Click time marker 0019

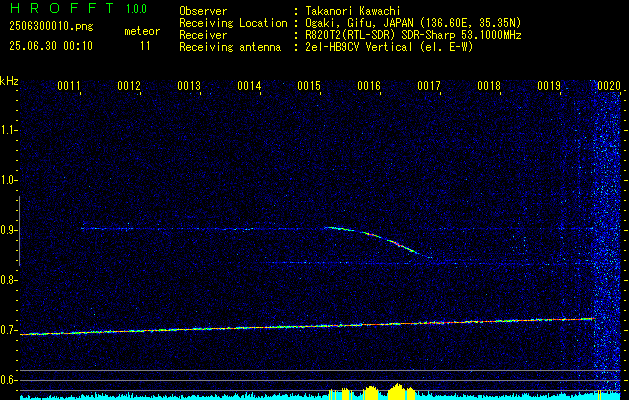click(549, 86)
